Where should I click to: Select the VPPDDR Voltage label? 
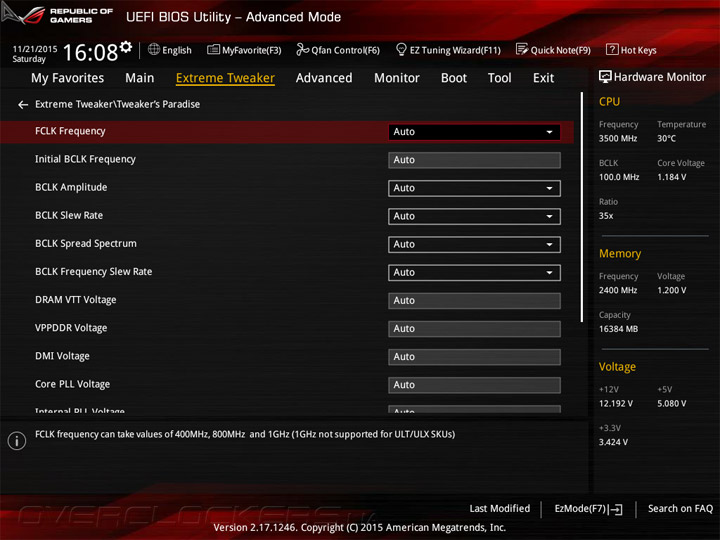tap(71, 328)
